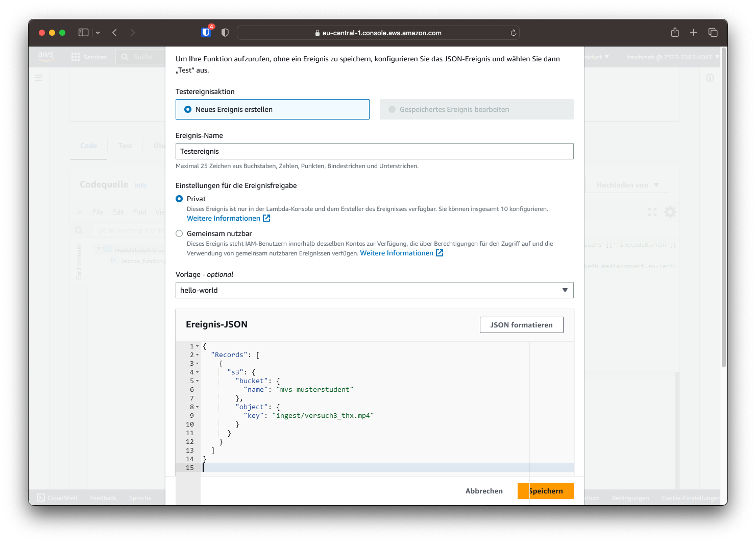Click the info circle icon at right
756x543 pixels.
pyautogui.click(x=710, y=78)
